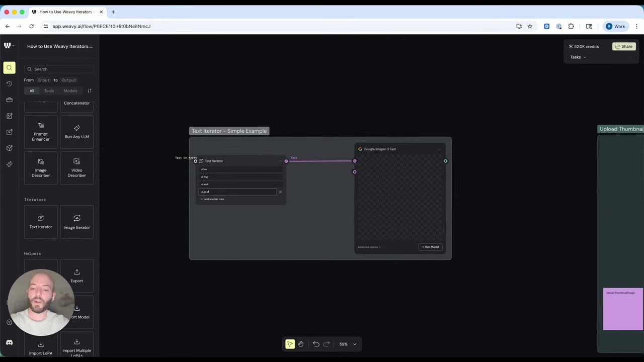The height and width of the screenshot is (362, 644).
Task: Click the 52.0K credits indicator
Action: (x=584, y=46)
